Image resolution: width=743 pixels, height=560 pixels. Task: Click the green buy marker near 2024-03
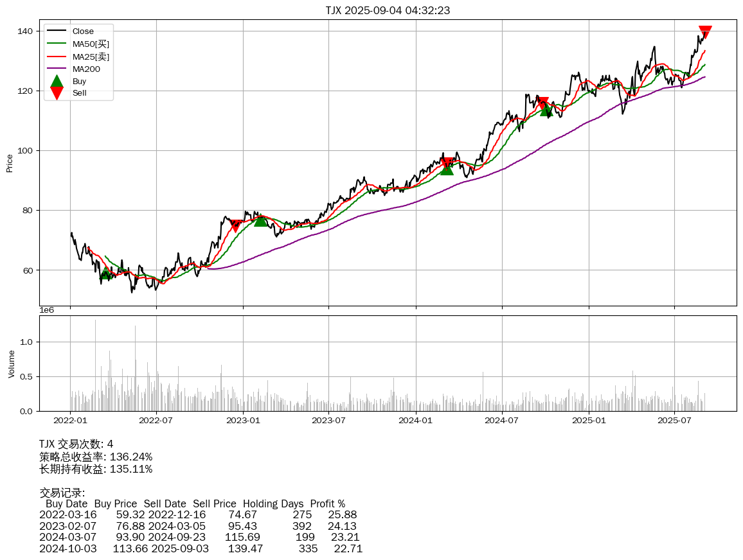pos(447,168)
